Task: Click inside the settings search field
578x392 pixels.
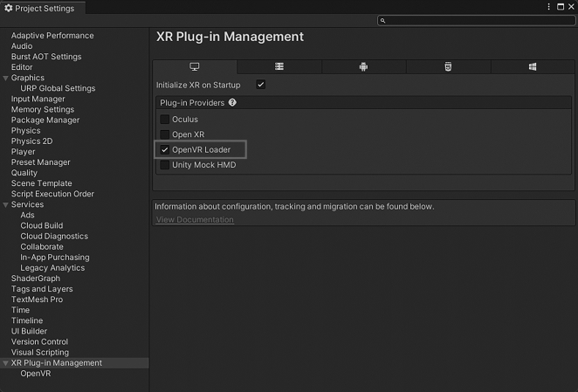Action: (476, 21)
